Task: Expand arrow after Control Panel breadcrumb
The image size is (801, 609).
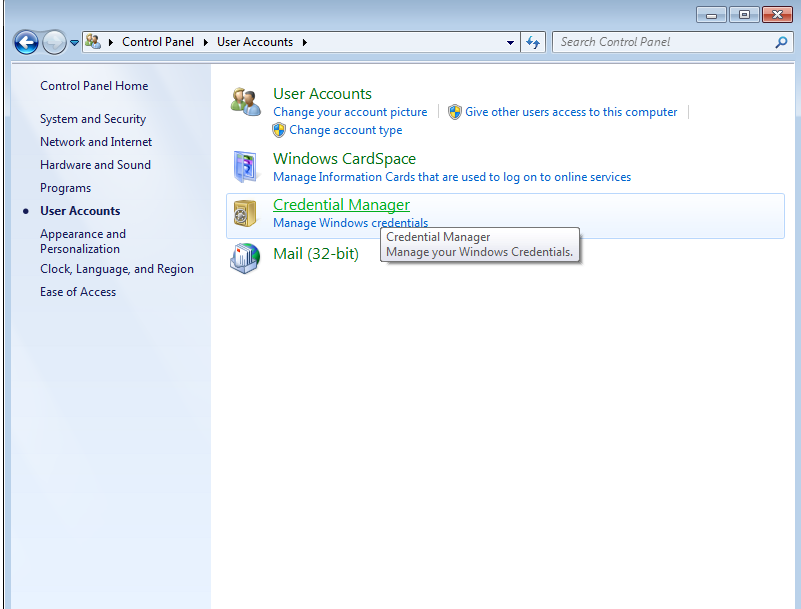Action: (205, 42)
